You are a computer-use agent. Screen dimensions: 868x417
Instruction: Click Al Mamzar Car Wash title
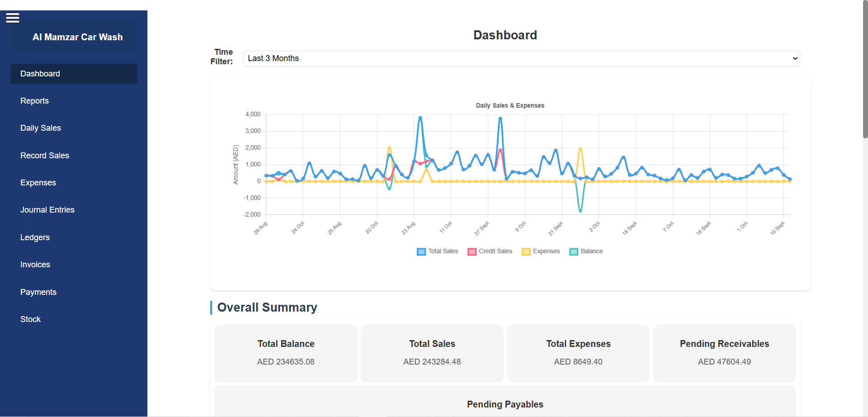tap(78, 37)
